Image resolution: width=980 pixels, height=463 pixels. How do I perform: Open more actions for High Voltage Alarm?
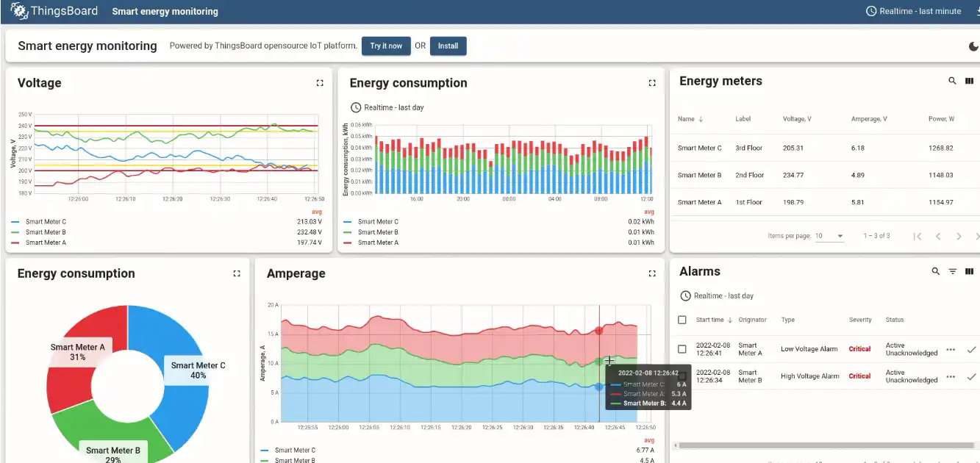(951, 376)
